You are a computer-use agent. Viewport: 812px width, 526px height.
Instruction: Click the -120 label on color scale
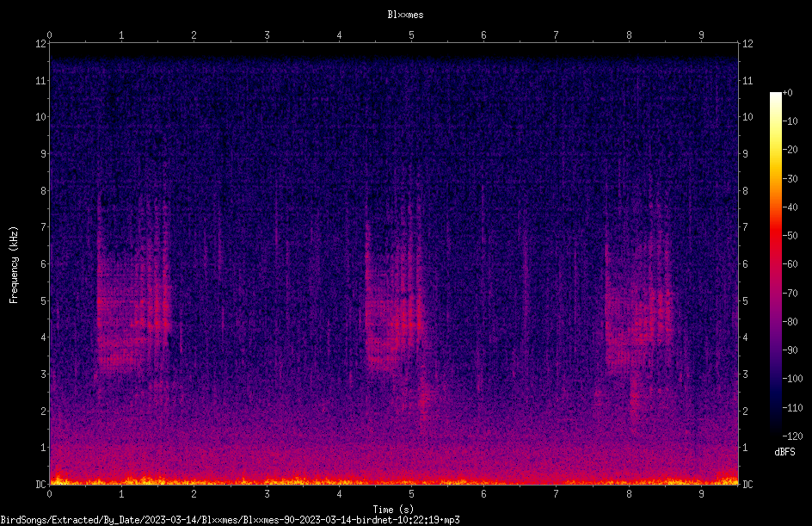coord(792,436)
